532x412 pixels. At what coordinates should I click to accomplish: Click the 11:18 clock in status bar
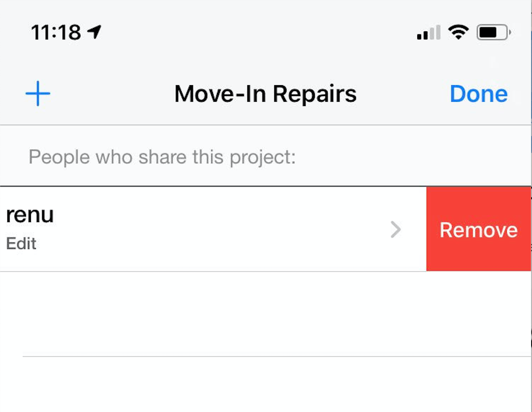pos(56,32)
